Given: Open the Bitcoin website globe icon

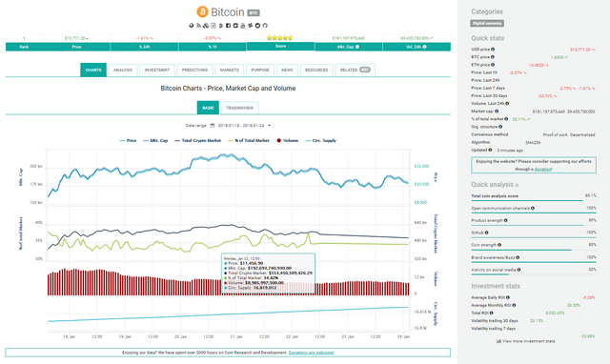Looking at the screenshot, I should click(x=192, y=26).
